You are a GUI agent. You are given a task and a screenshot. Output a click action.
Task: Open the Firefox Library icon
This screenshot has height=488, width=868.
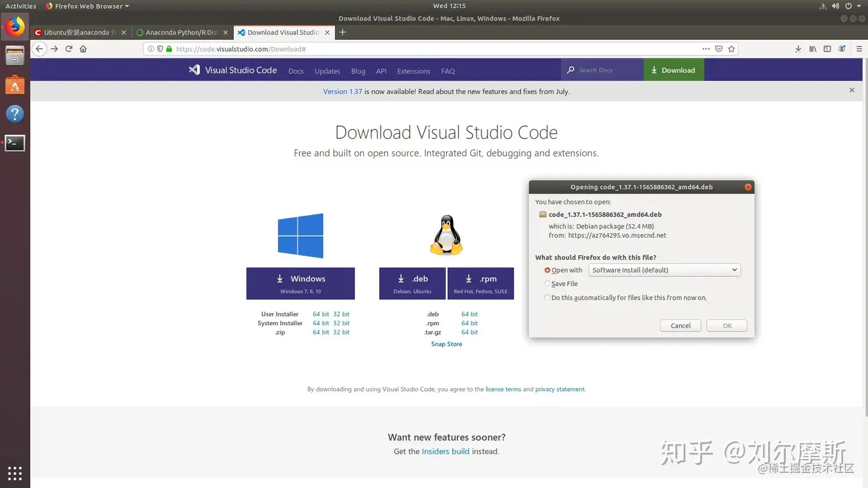coord(813,49)
